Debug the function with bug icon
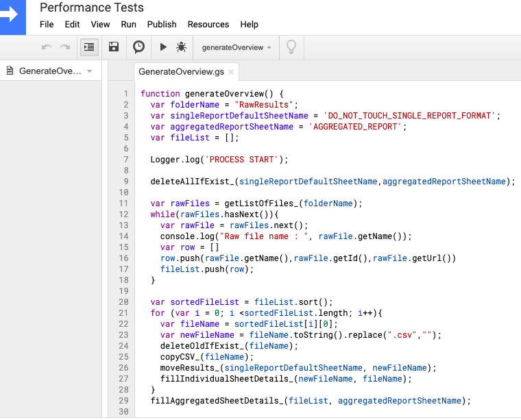 (x=181, y=47)
